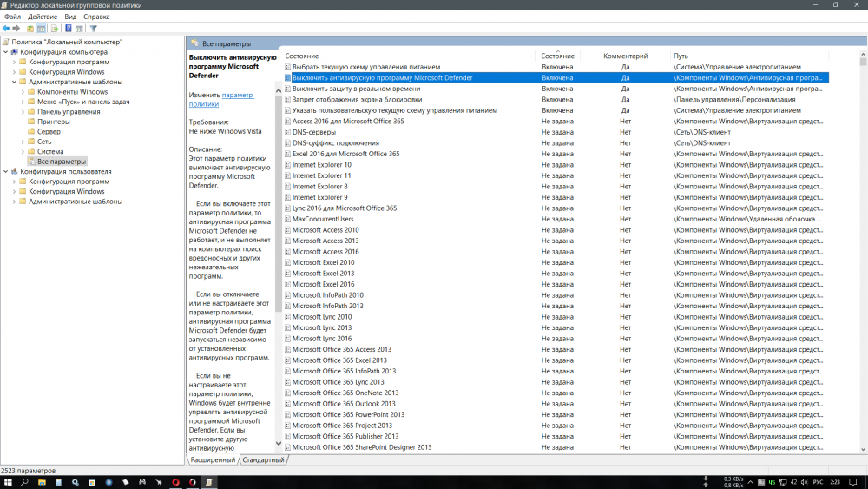Expand the Система tree node
The image size is (868, 489).
pyautogui.click(x=23, y=152)
